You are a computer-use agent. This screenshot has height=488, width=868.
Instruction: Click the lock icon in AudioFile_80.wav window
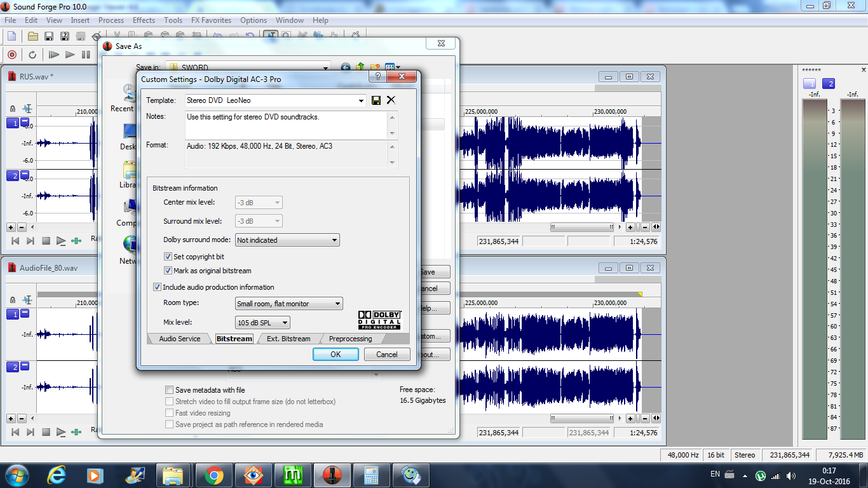coord(13,300)
